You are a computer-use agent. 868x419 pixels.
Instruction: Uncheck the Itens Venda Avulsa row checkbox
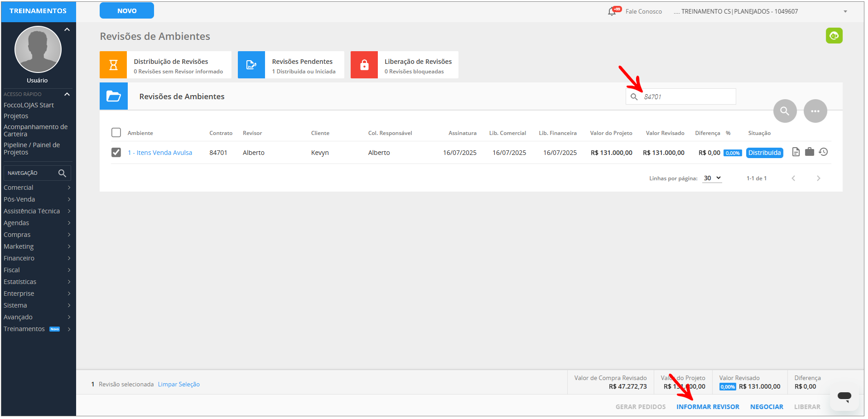pos(116,153)
